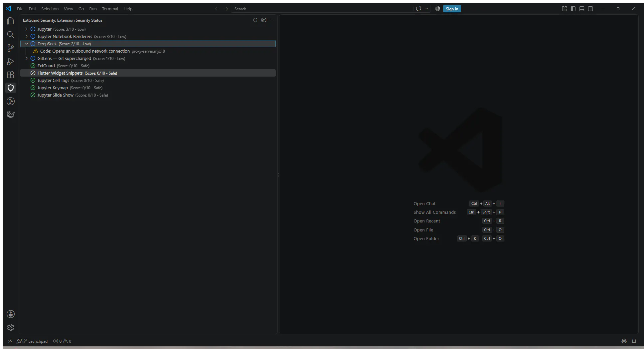
Task: Expand the GitLens Git supercharged entry
Action: 27,58
